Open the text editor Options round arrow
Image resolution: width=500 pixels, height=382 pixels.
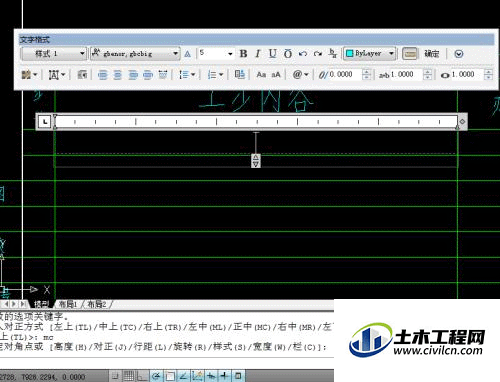tap(459, 54)
